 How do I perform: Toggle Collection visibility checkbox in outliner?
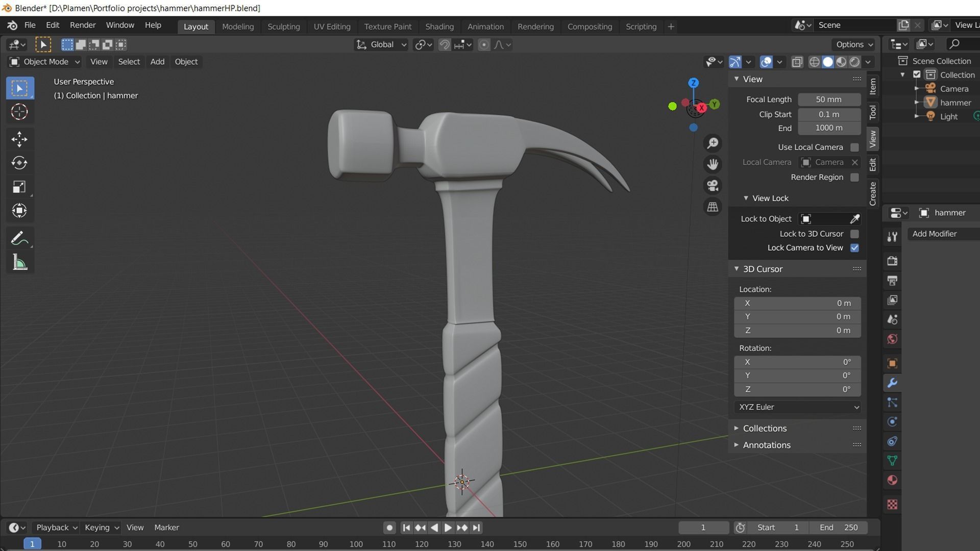(917, 74)
